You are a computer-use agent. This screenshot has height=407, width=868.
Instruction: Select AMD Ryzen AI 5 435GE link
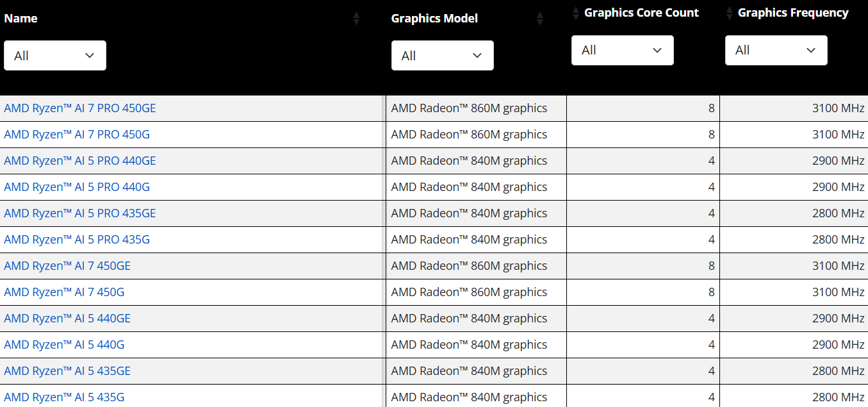pyautogui.click(x=67, y=371)
